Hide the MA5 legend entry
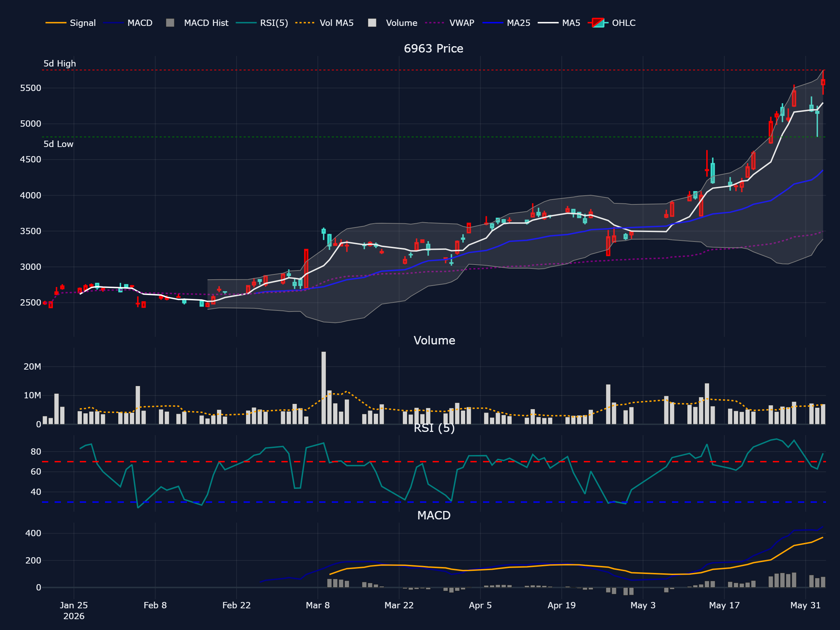The height and width of the screenshot is (630, 840). [x=559, y=23]
